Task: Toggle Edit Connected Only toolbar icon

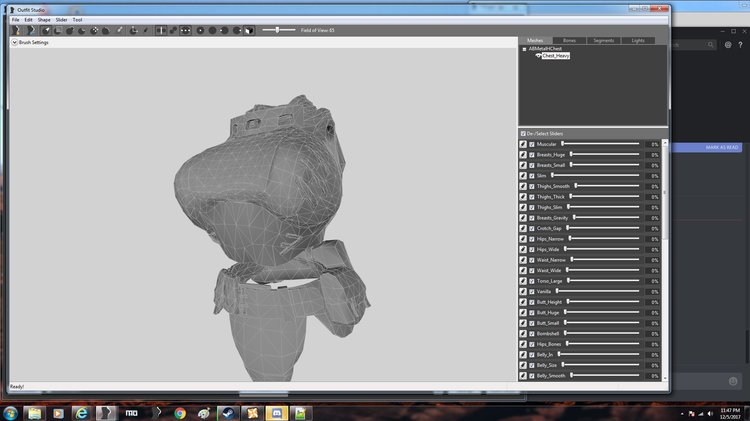Action: (173, 30)
